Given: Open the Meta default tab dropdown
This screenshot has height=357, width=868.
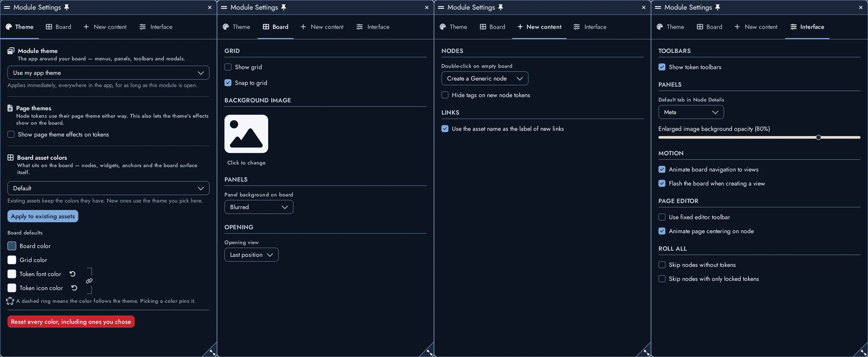Looking at the screenshot, I should [691, 112].
